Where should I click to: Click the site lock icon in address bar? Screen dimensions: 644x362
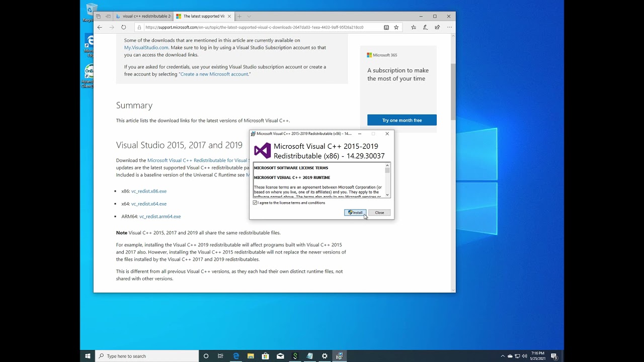pyautogui.click(x=139, y=27)
